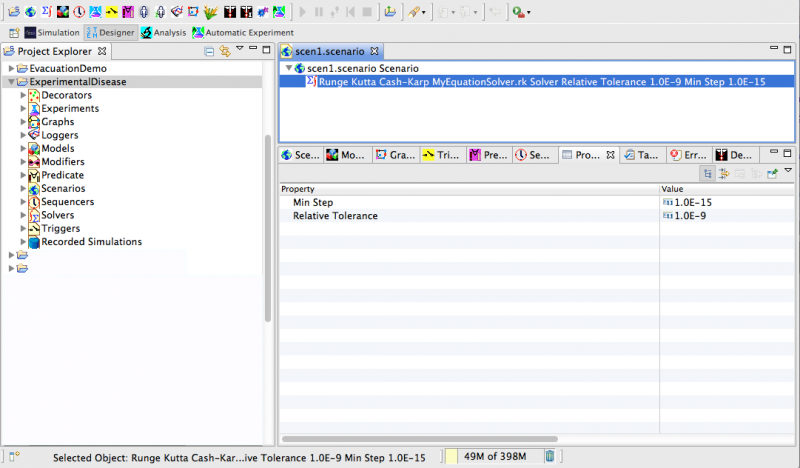This screenshot has height=468, width=800.
Task: Open the Predicates view tab
Action: [488, 155]
